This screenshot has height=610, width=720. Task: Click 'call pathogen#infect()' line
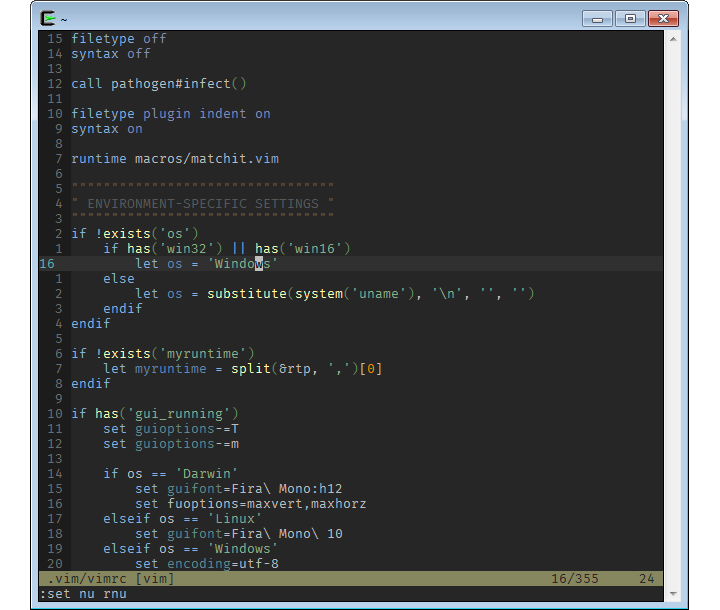click(x=159, y=84)
